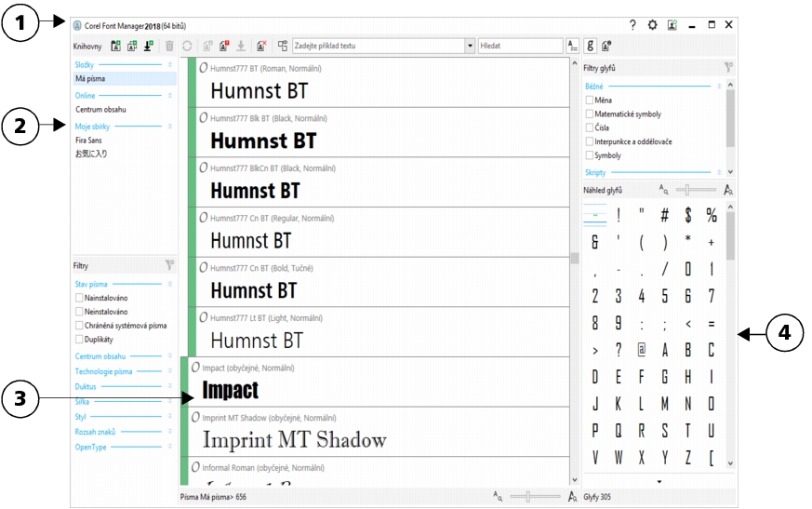The width and height of the screenshot is (812, 509).
Task: Enable the Nainstalováno checkbox
Action: (x=80, y=298)
